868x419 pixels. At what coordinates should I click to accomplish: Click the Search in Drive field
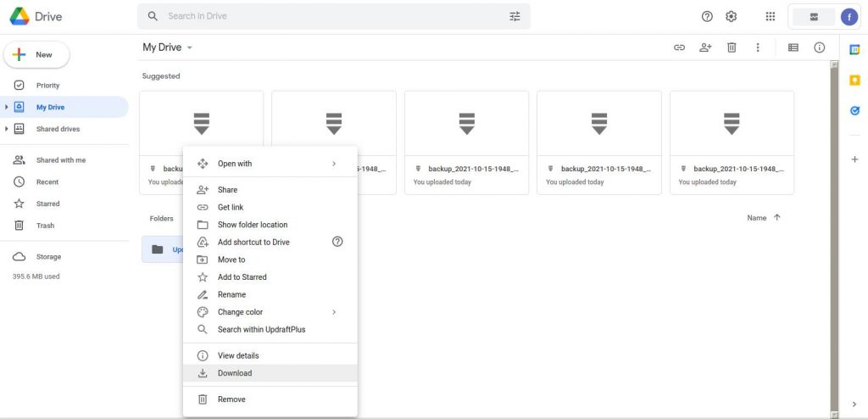click(x=334, y=16)
